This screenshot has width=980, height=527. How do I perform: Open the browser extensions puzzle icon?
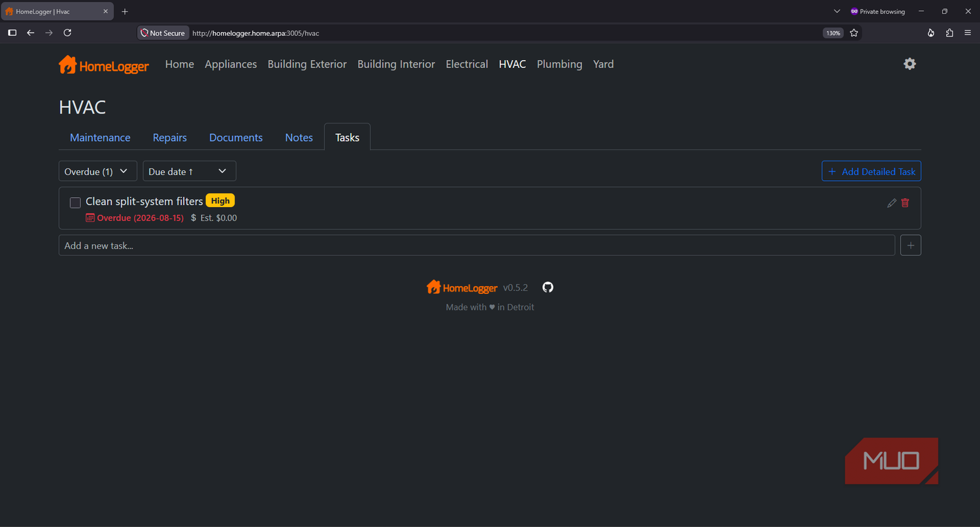pos(949,33)
